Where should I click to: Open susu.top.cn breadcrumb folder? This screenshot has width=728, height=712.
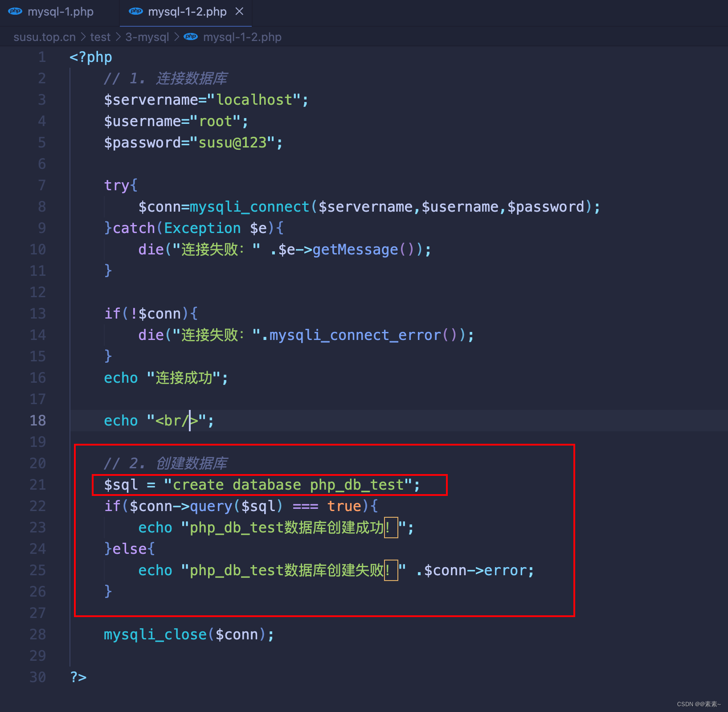click(x=45, y=37)
